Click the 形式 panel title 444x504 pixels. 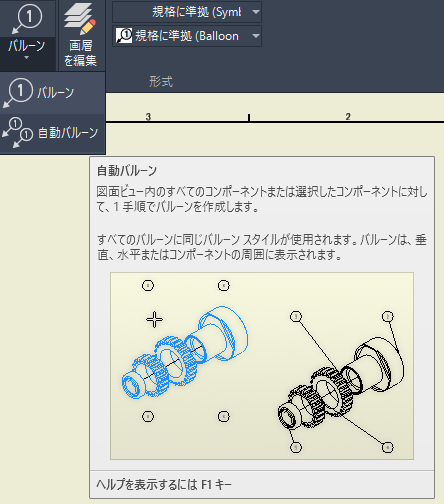click(161, 81)
